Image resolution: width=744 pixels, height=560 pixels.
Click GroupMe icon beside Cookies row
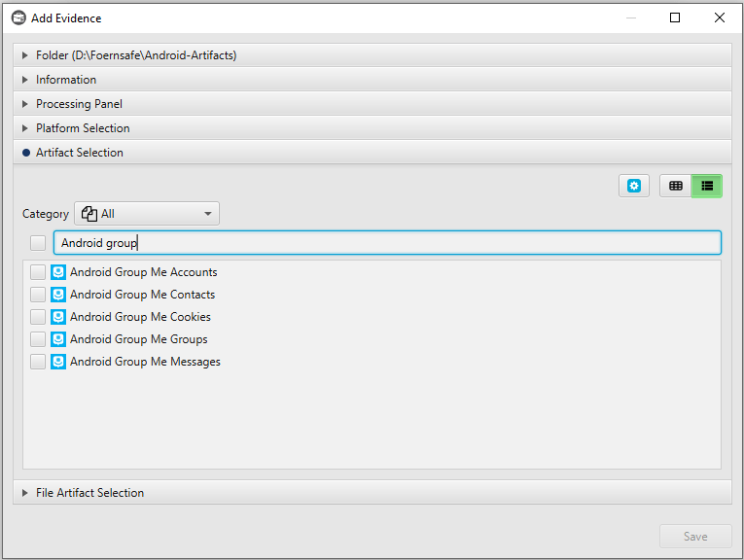[x=58, y=317]
